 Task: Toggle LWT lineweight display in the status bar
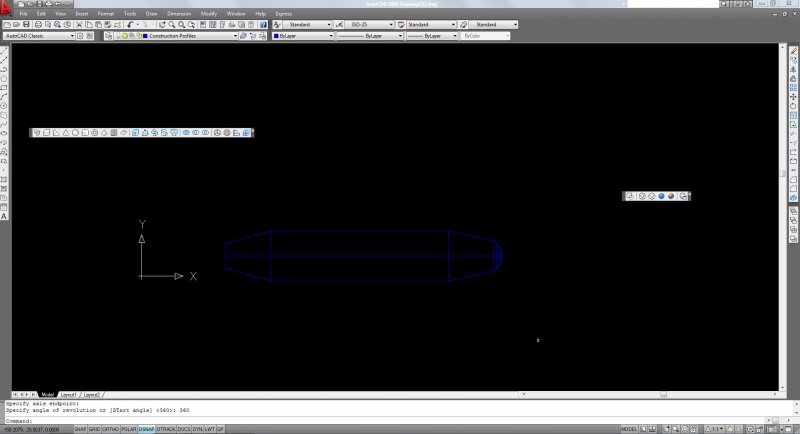click(x=210, y=429)
